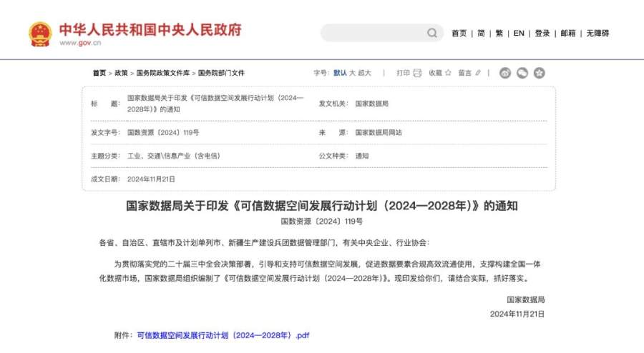Click the 中华人民共和国中央人民政府 site title
This screenshot has width=644, height=353.
[150, 29]
